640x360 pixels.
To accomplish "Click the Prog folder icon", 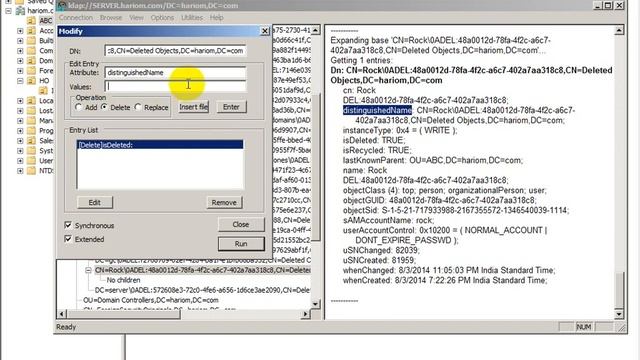I will [31, 131].
